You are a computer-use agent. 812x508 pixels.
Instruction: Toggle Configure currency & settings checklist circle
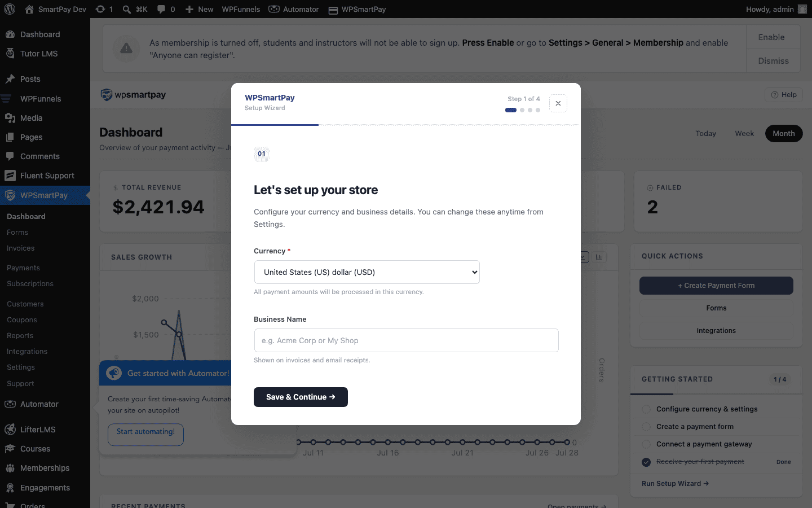coord(646,409)
